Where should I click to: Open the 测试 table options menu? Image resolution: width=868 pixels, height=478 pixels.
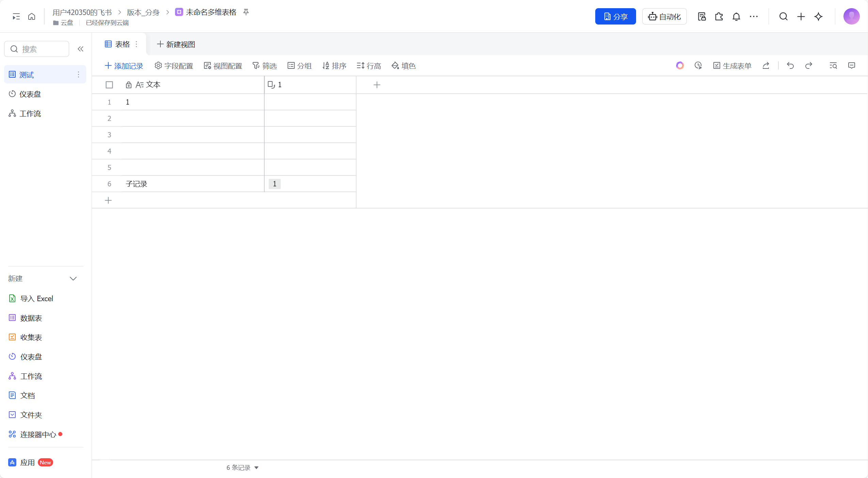pyautogui.click(x=78, y=75)
